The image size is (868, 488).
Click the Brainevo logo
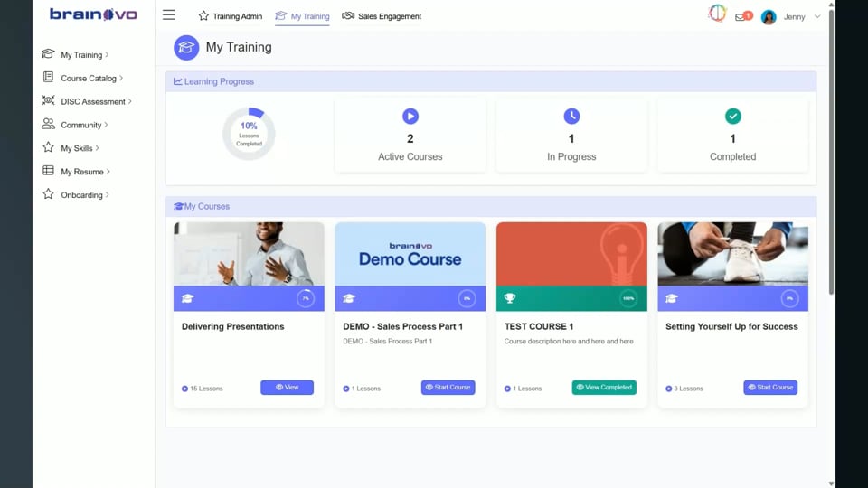[x=93, y=14]
